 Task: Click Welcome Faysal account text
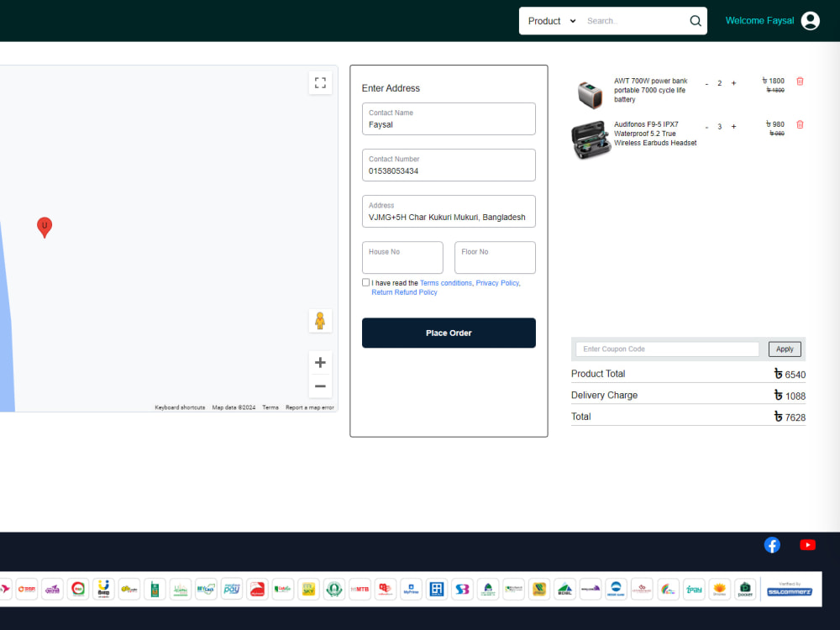(x=759, y=21)
